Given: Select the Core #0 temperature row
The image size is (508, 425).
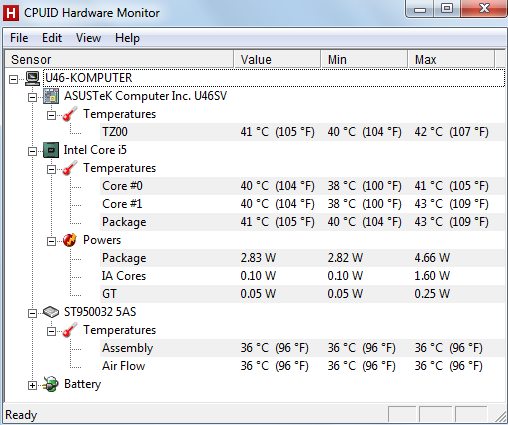Looking at the screenshot, I should [302, 186].
